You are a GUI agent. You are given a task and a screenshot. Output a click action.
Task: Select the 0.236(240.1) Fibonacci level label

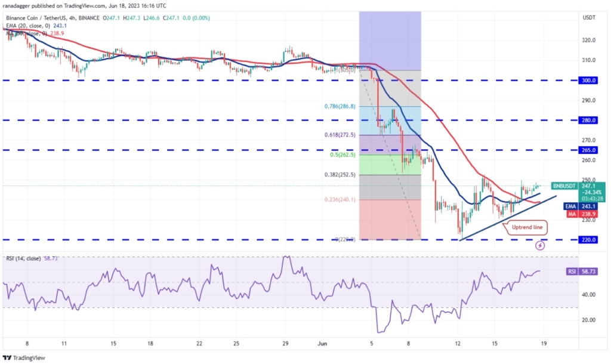(x=340, y=199)
